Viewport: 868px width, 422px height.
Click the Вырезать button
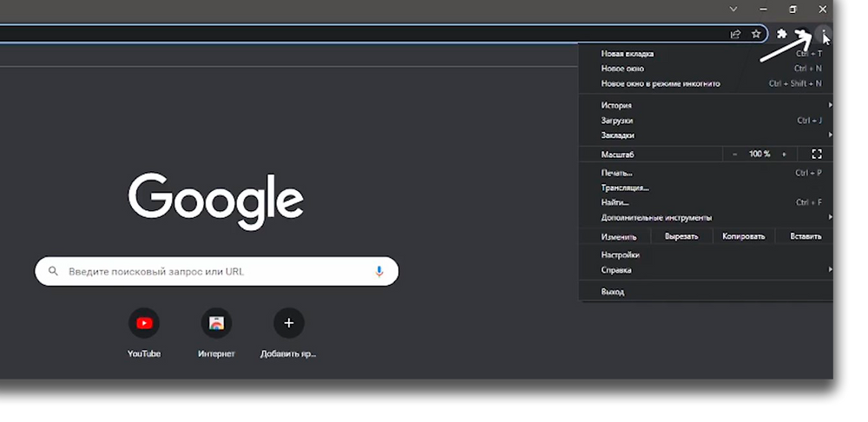pyautogui.click(x=681, y=236)
